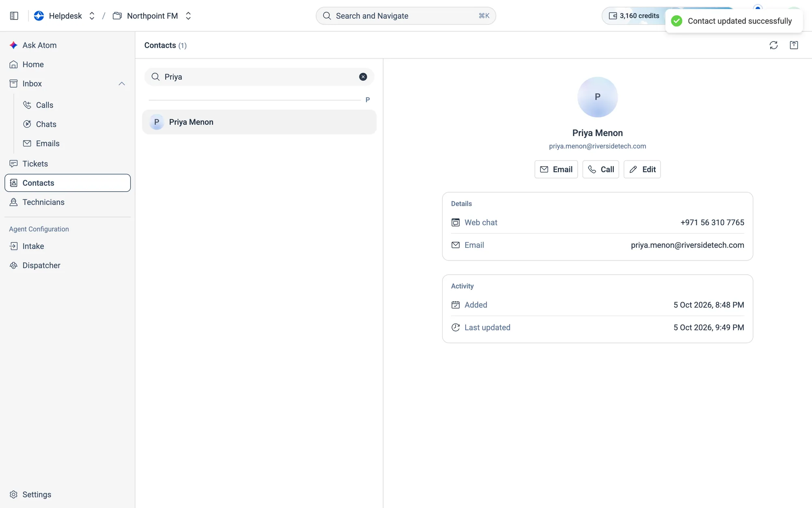The image size is (812, 508).
Task: Click the export contacts icon
Action: coord(794,45)
